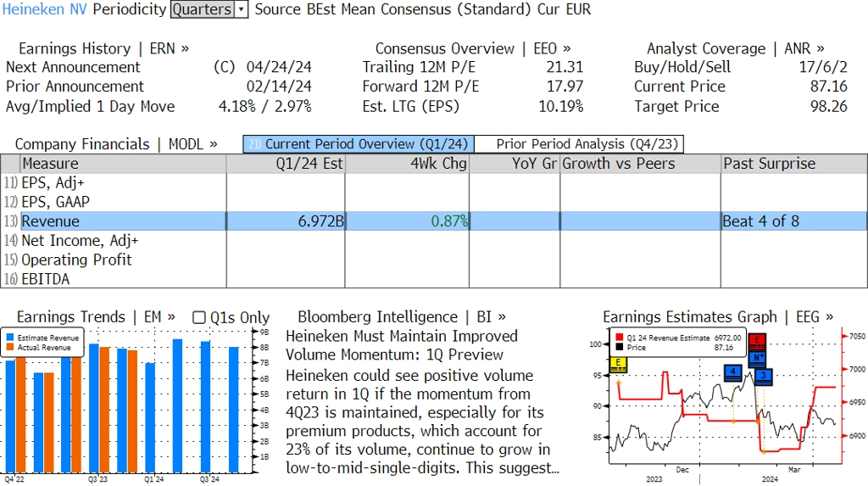Open Earnings Estimates Graph EEG page
868x486 pixels.
718,317
